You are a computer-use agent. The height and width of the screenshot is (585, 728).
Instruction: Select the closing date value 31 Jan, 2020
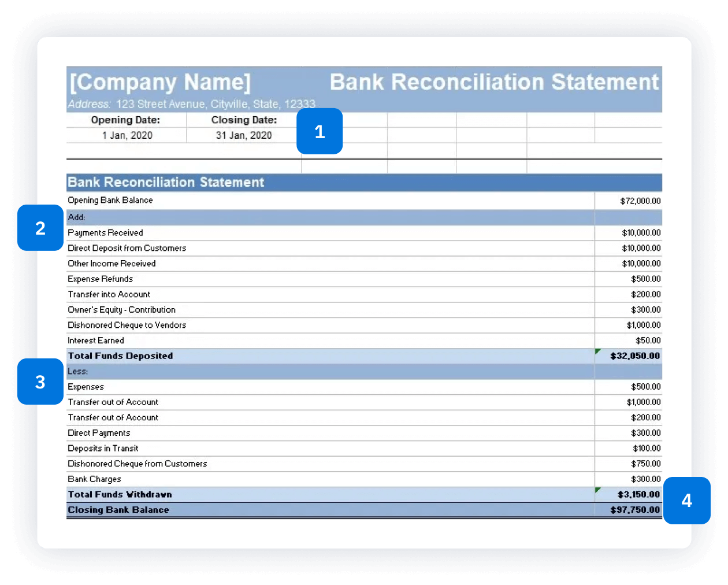[x=244, y=135]
